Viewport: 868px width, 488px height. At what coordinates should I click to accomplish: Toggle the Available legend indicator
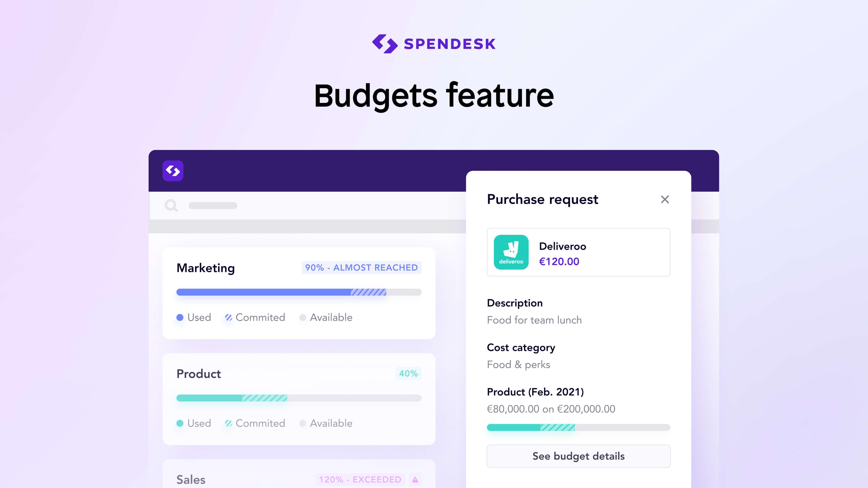coord(302,317)
